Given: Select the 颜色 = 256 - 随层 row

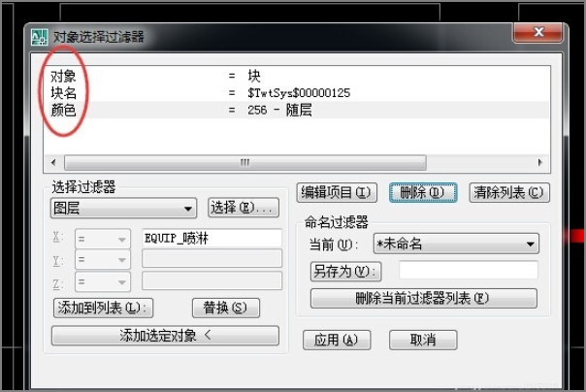Looking at the screenshot, I should [x=296, y=110].
